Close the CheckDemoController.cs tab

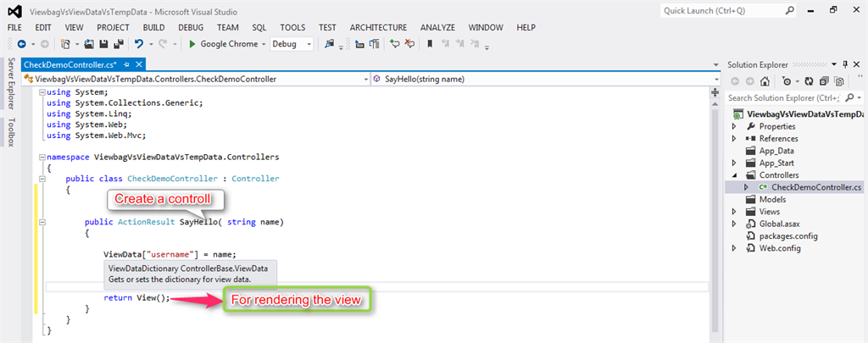138,64
